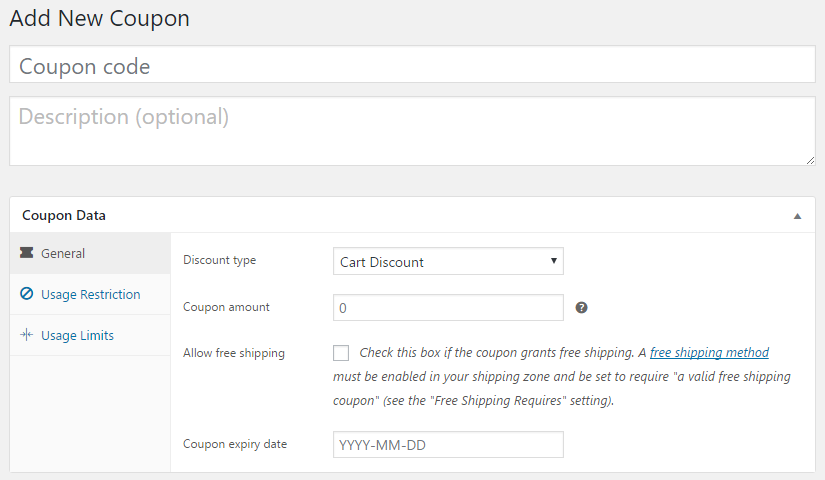Click the Coupon expiry date field
This screenshot has height=480, width=825.
[448, 444]
